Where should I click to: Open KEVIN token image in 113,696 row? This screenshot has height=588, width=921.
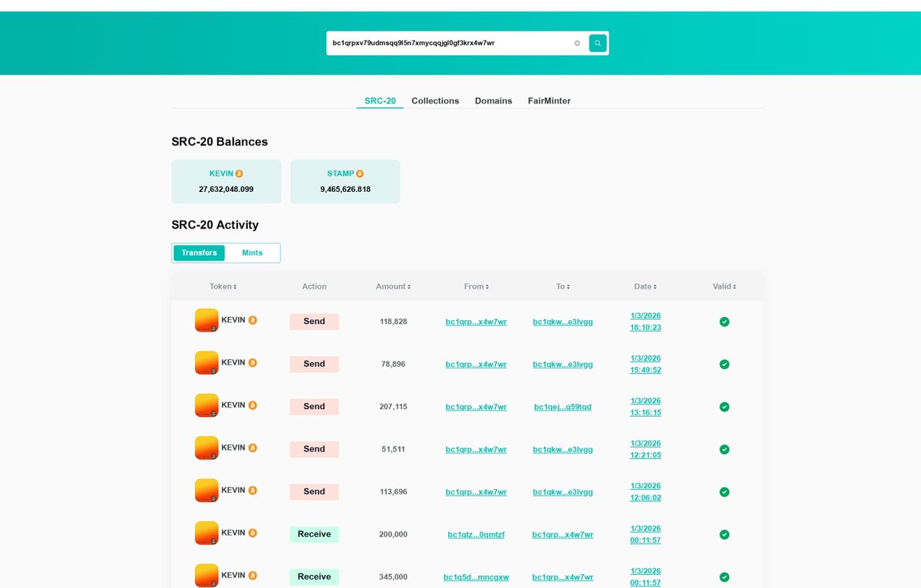pos(206,491)
